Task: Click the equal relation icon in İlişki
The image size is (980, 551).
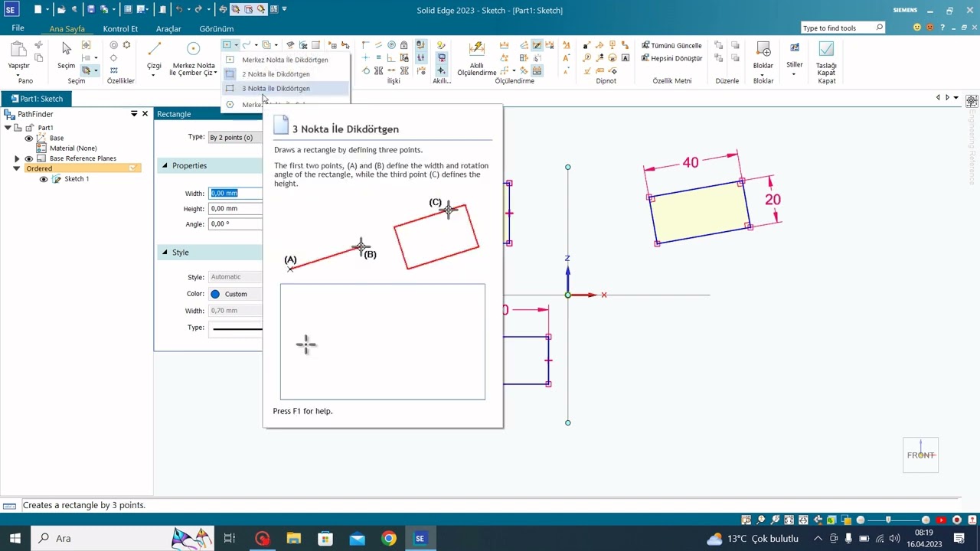Action: [x=378, y=58]
